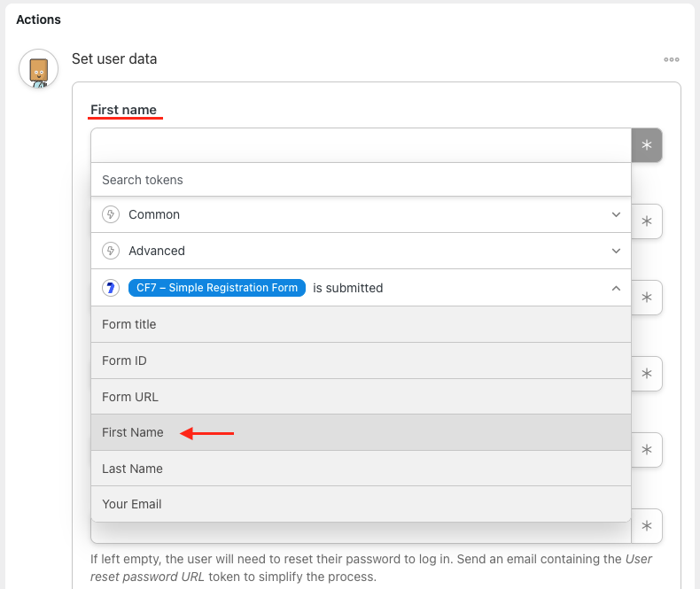The height and width of the screenshot is (589, 700).
Task: Click the lightning icon next to Common
Action: 111,214
